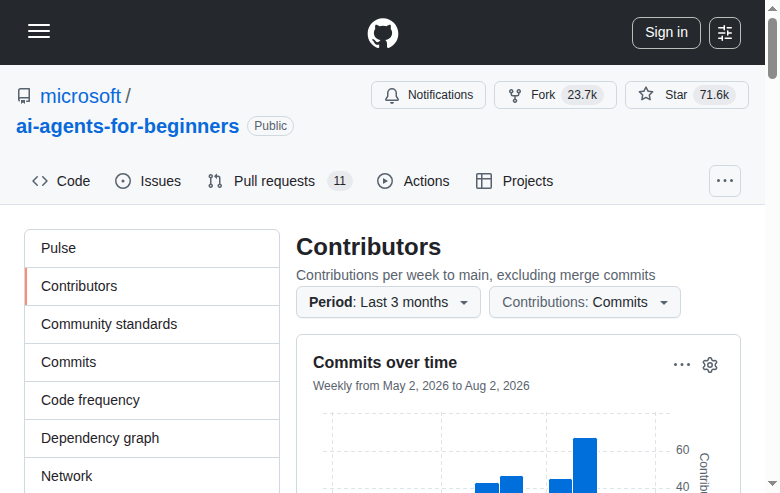This screenshot has height=493, width=780.
Task: Open Community standards in the sidebar
Action: point(152,324)
